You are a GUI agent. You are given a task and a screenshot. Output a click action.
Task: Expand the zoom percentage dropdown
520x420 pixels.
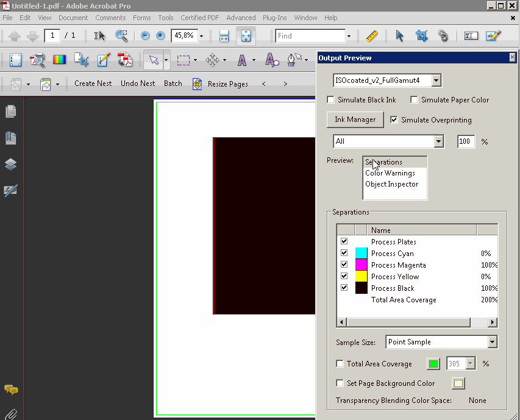[x=201, y=36]
